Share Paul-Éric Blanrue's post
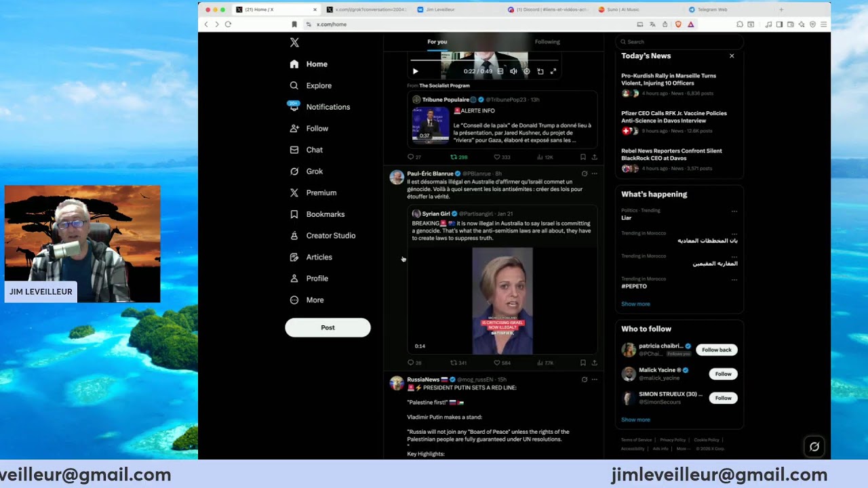 pos(595,363)
